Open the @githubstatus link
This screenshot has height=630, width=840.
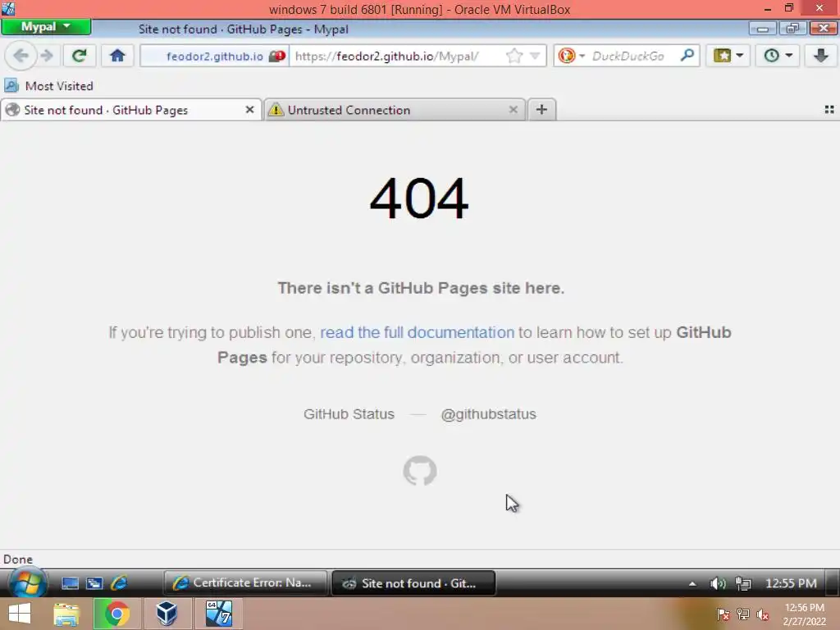(488, 414)
